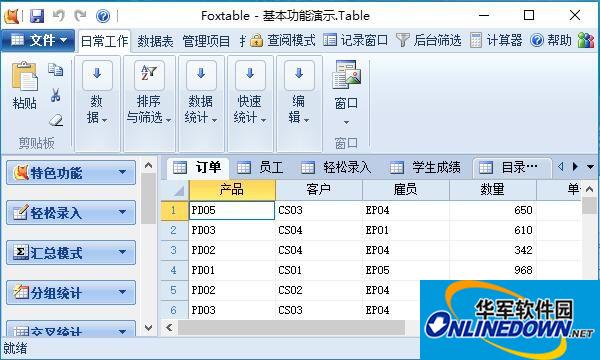
Task: Click the table vertical scrollbar up arrow
Action: [589, 189]
